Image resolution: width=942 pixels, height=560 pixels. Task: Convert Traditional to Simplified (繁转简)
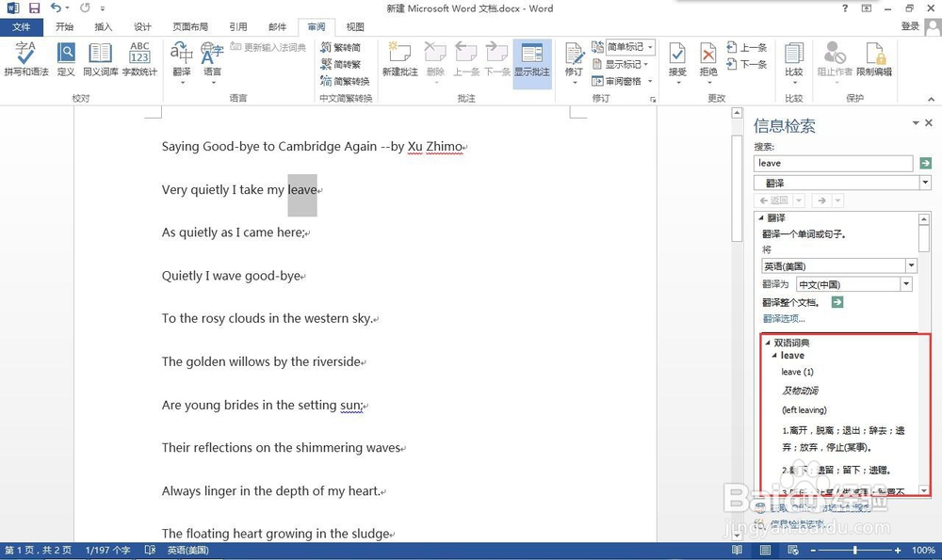[x=341, y=47]
